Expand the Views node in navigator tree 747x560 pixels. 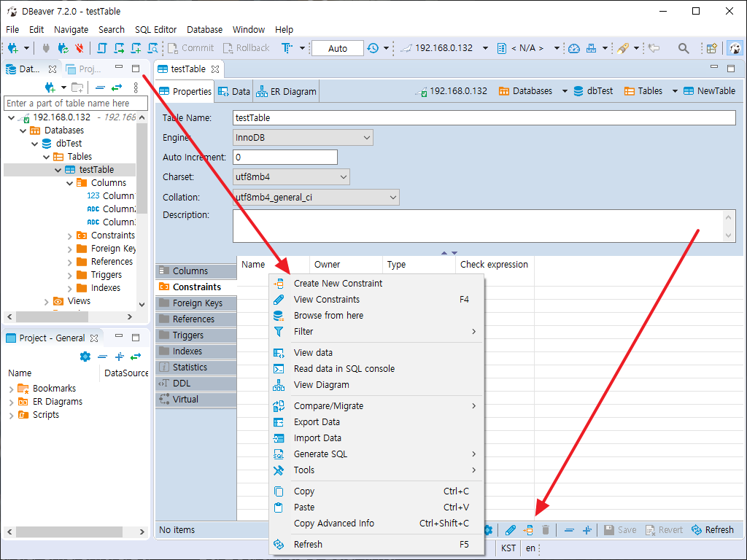pyautogui.click(x=47, y=301)
